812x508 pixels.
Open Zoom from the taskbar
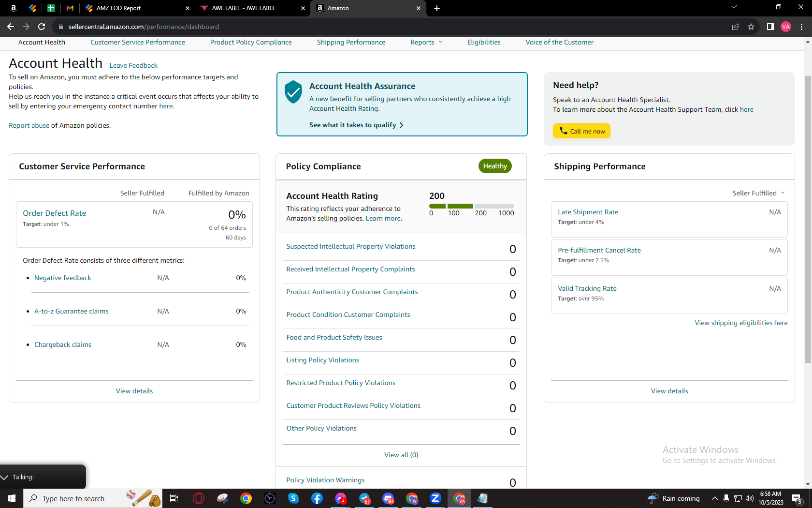pyautogui.click(x=435, y=498)
